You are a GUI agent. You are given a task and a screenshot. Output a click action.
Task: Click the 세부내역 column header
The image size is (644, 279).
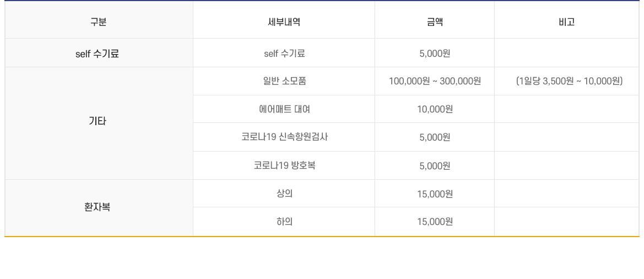pyautogui.click(x=284, y=22)
